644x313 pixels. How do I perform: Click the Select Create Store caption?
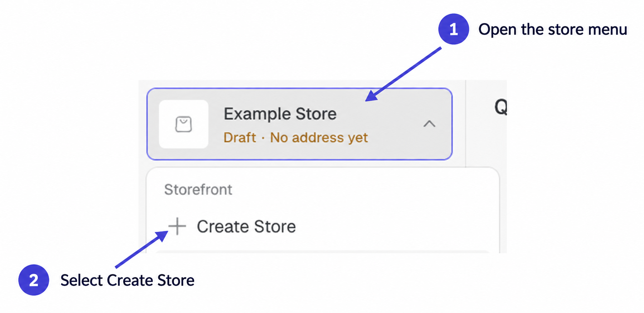coord(127,280)
